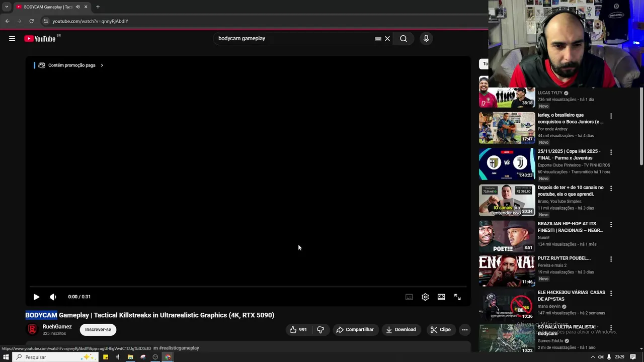Viewport: 644px width, 362px height.
Task: Like the video with 991 likes
Action: tap(298, 330)
